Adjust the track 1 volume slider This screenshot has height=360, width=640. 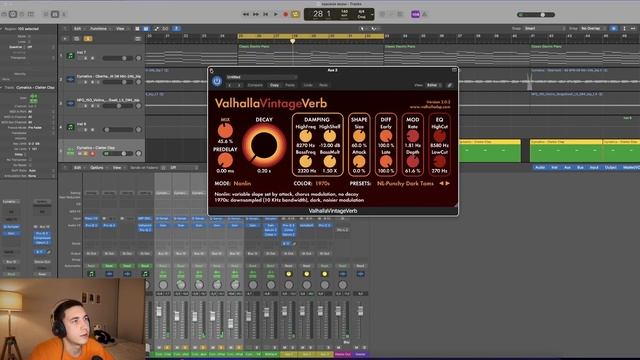[118, 58]
